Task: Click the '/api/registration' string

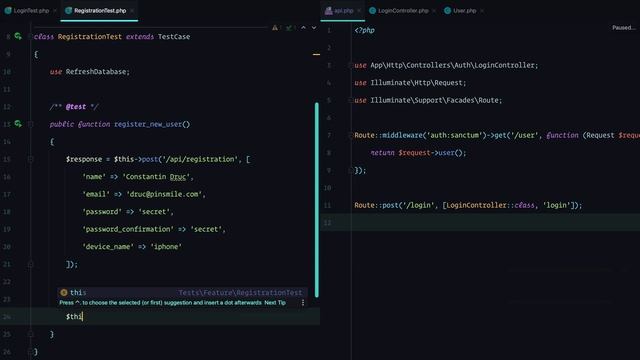Action: pyautogui.click(x=199, y=159)
